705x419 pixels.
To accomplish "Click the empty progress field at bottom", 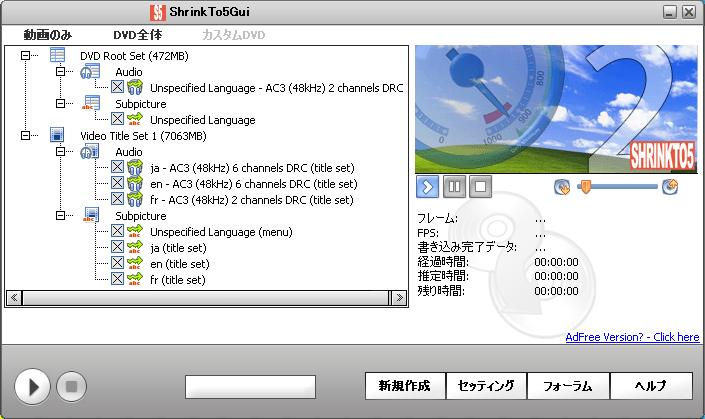I will 250,387.
